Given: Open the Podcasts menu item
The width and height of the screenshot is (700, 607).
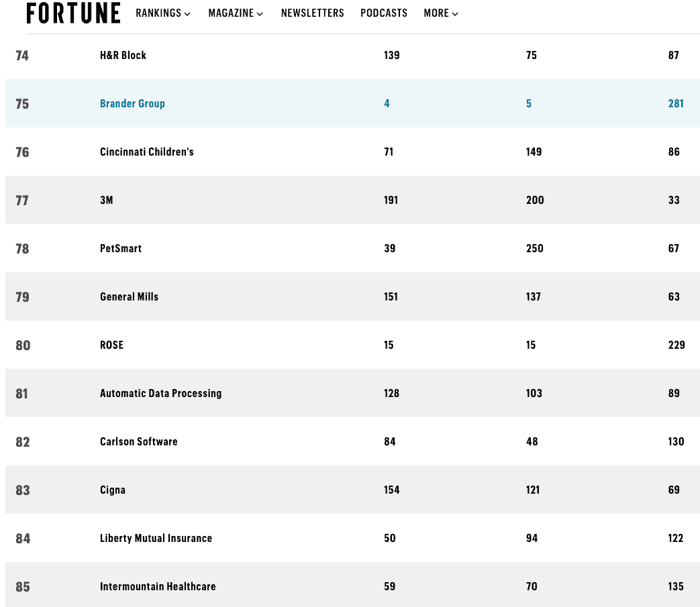Looking at the screenshot, I should pos(384,13).
